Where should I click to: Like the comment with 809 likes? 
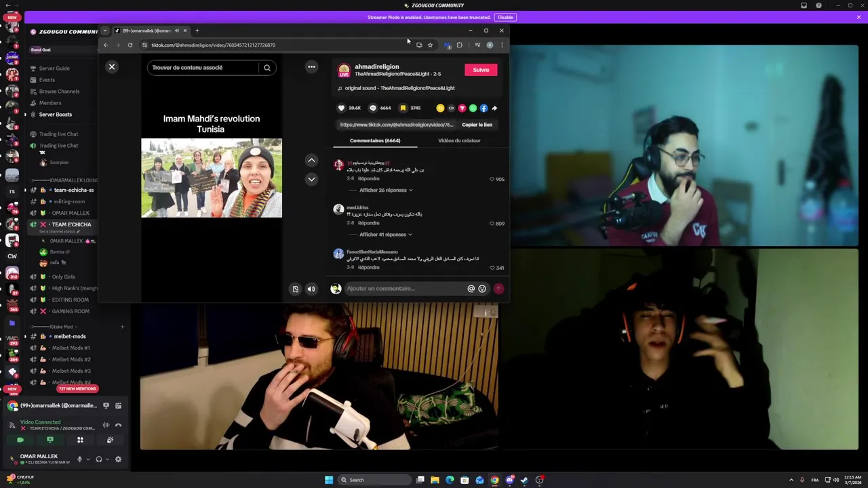pyautogui.click(x=492, y=223)
